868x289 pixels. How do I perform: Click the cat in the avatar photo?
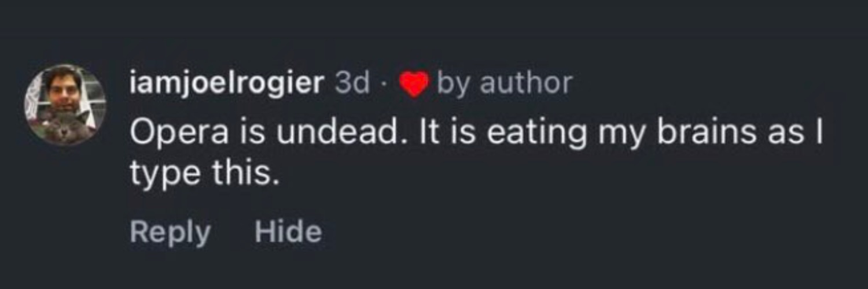coord(63,127)
